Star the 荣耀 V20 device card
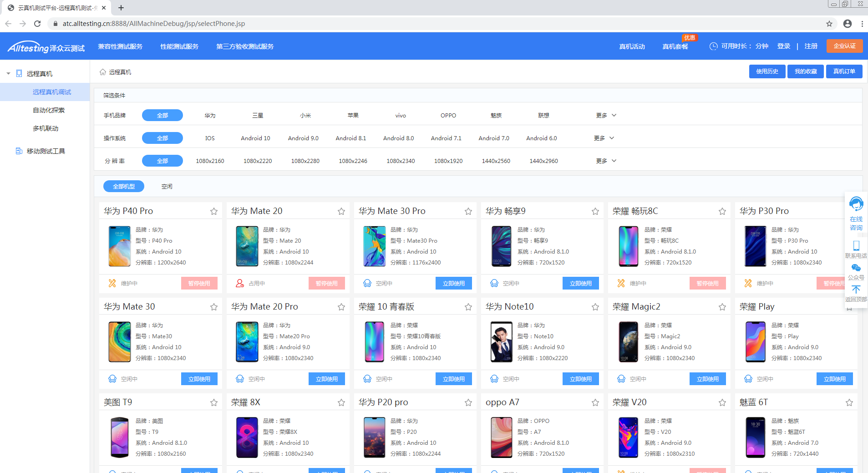The height and width of the screenshot is (473, 868). click(722, 402)
